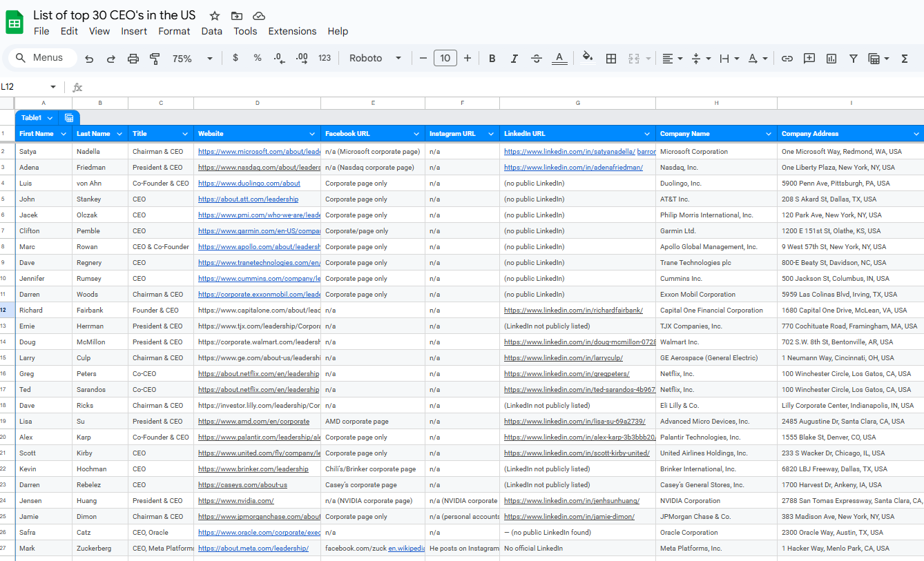This screenshot has width=924, height=561.
Task: Open the Duolingo about page link
Action: 249,184
